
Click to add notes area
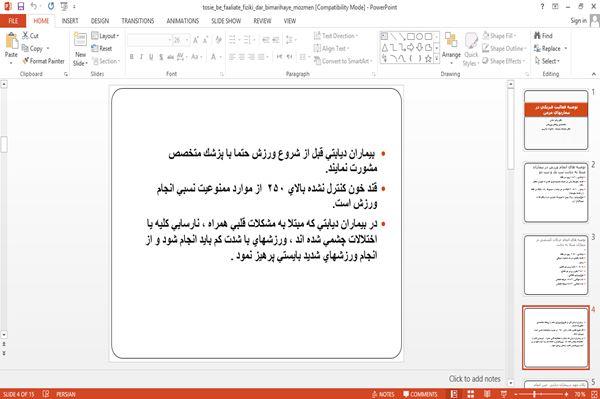pyautogui.click(x=474, y=379)
